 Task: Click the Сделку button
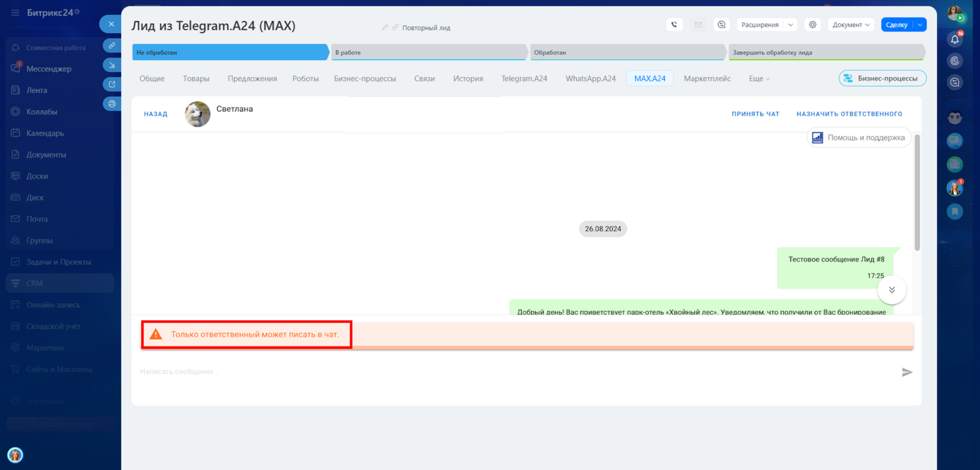pyautogui.click(x=897, y=24)
